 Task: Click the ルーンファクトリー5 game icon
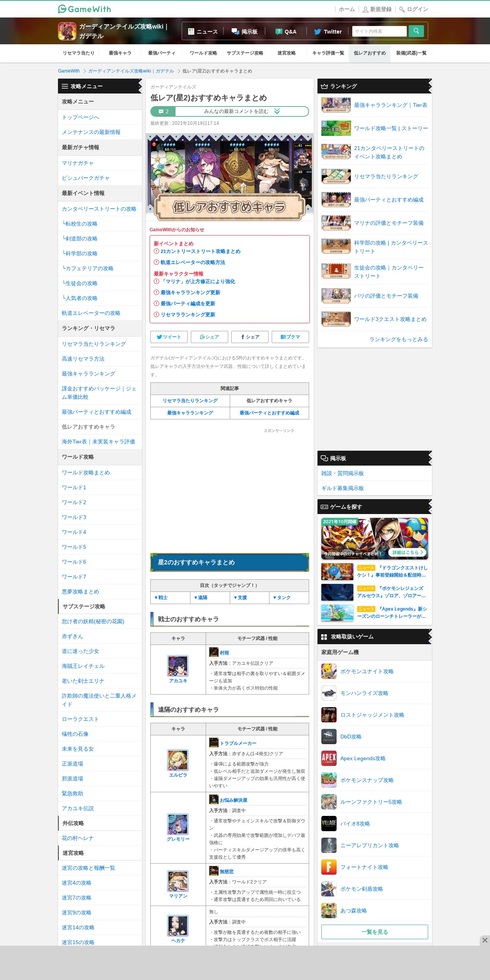click(329, 802)
